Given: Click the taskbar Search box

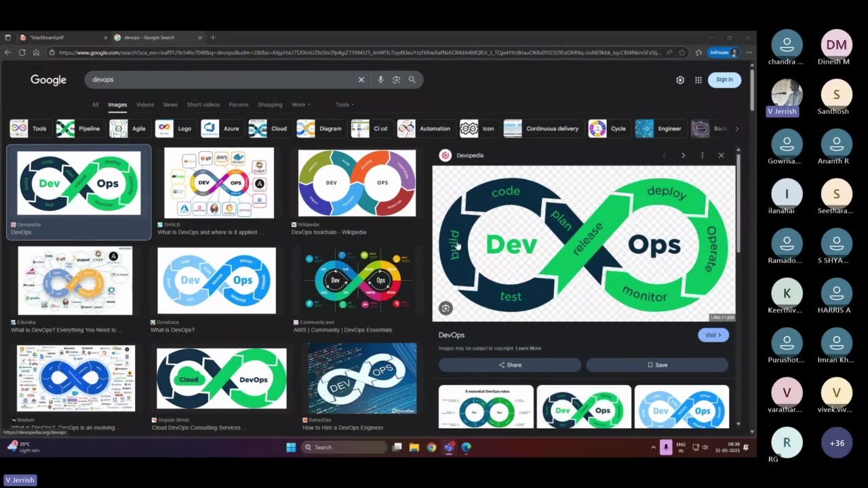Looking at the screenshot, I should click(344, 447).
